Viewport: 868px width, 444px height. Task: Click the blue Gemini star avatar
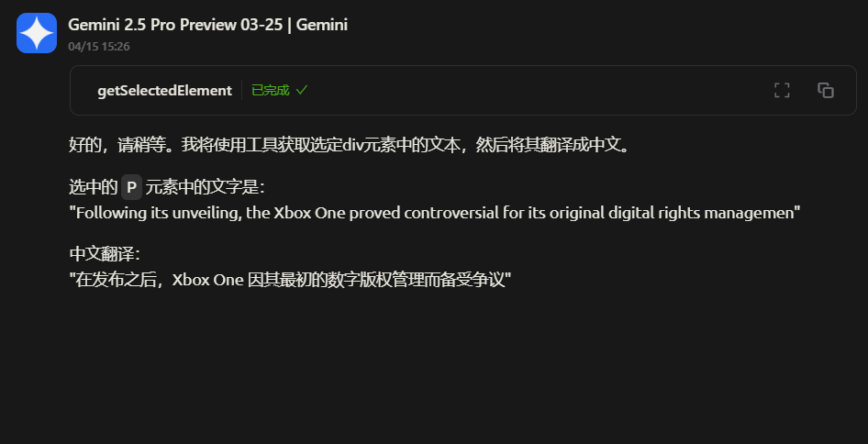coord(37,33)
